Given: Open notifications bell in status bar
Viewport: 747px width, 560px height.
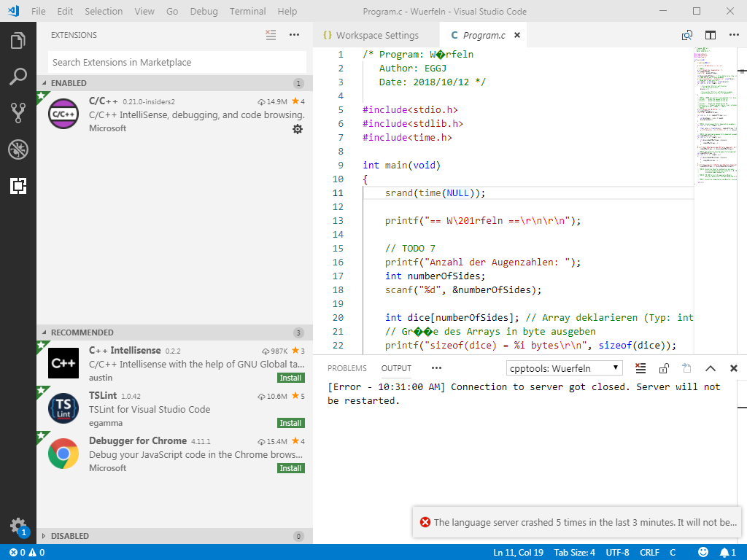Looking at the screenshot, I should click(x=727, y=553).
